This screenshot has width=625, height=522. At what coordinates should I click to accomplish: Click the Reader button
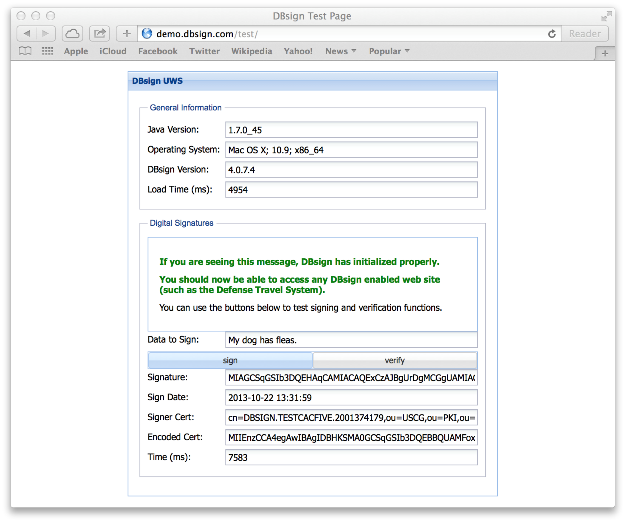point(586,33)
